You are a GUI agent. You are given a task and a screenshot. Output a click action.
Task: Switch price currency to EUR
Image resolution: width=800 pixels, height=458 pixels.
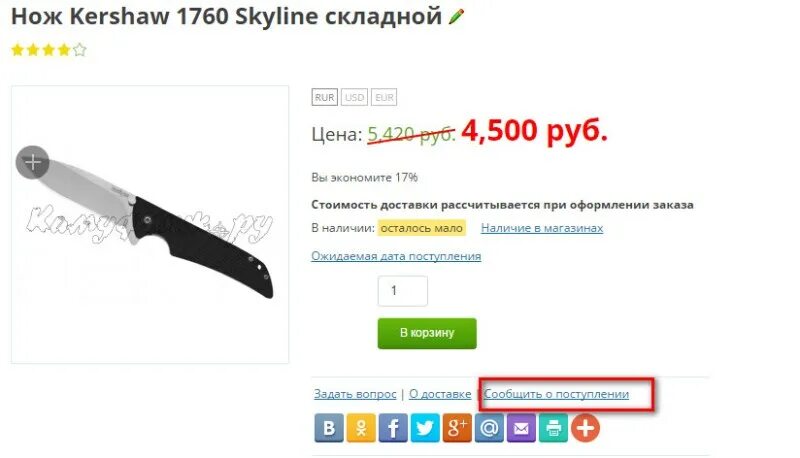tap(384, 97)
